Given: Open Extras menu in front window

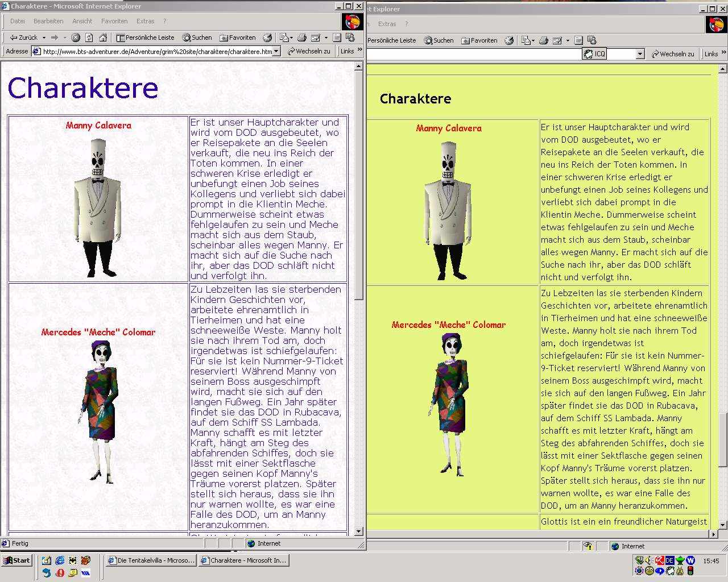Looking at the screenshot, I should 145,21.
